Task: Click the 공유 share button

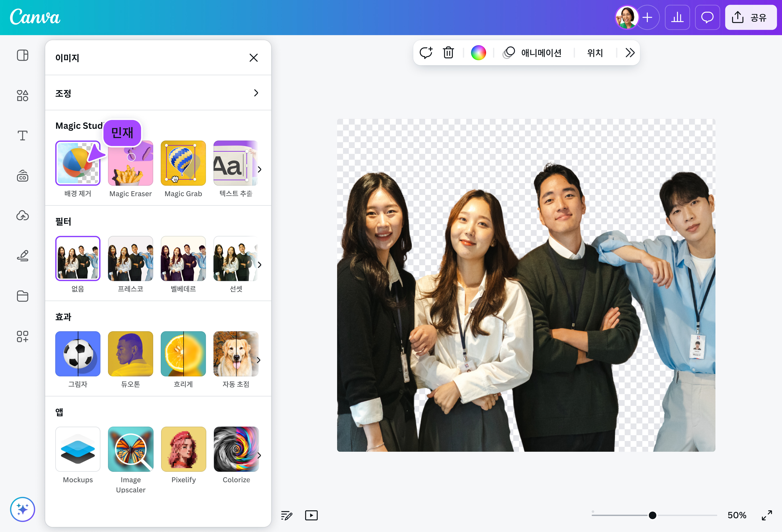Action: coord(751,18)
